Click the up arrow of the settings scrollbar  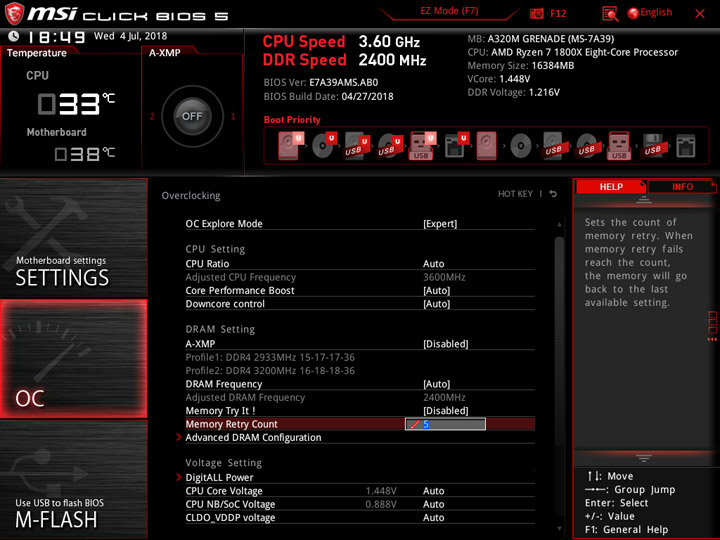coord(559,225)
